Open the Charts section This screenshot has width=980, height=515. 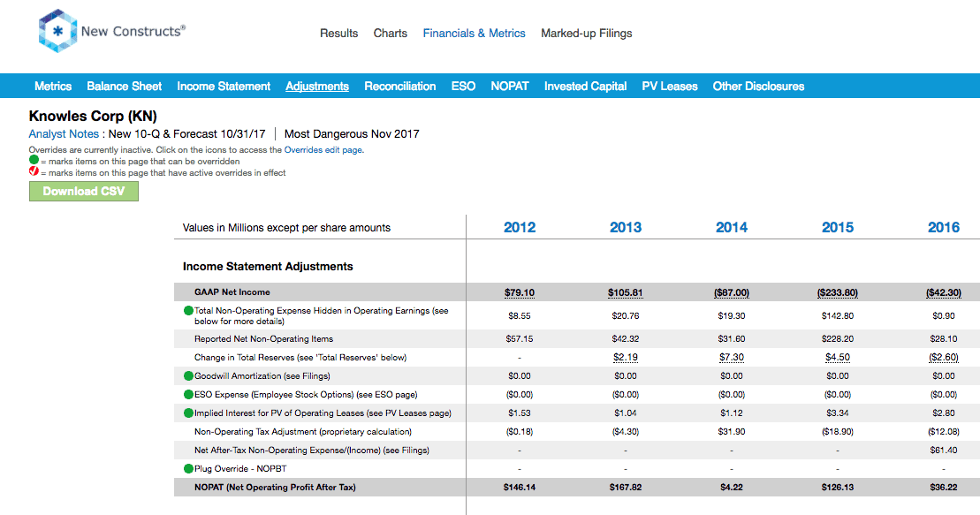[x=390, y=33]
